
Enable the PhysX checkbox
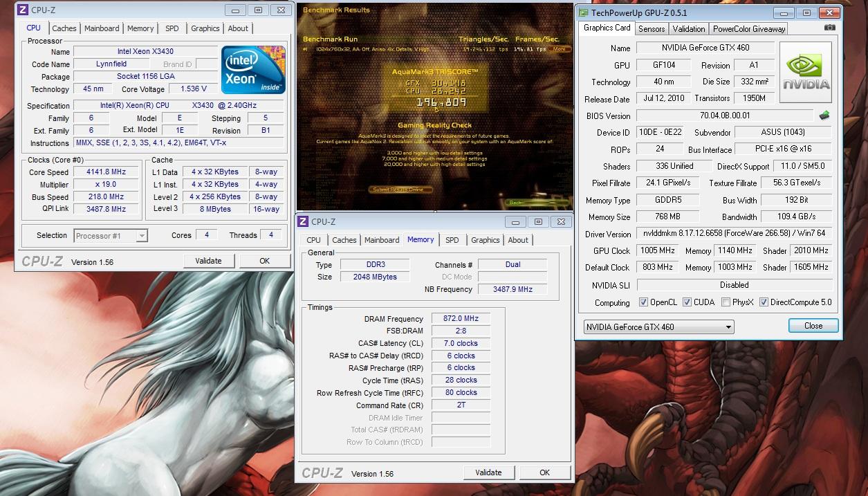coord(726,302)
